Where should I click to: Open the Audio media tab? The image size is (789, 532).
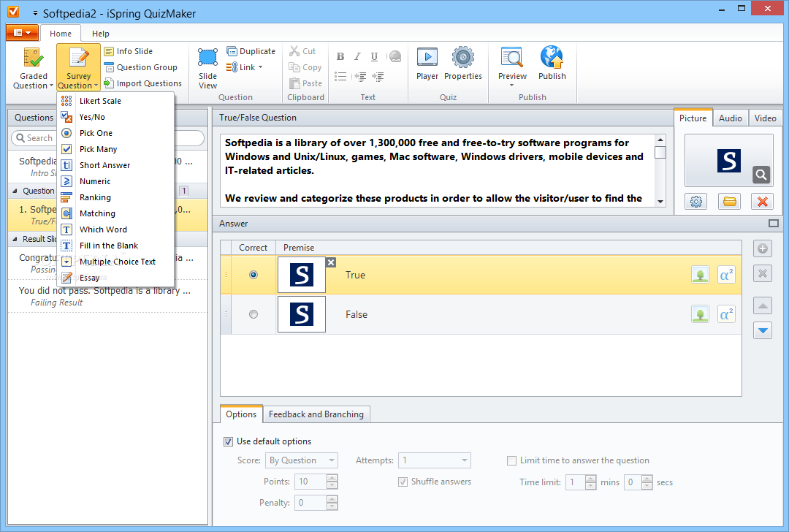click(x=730, y=118)
